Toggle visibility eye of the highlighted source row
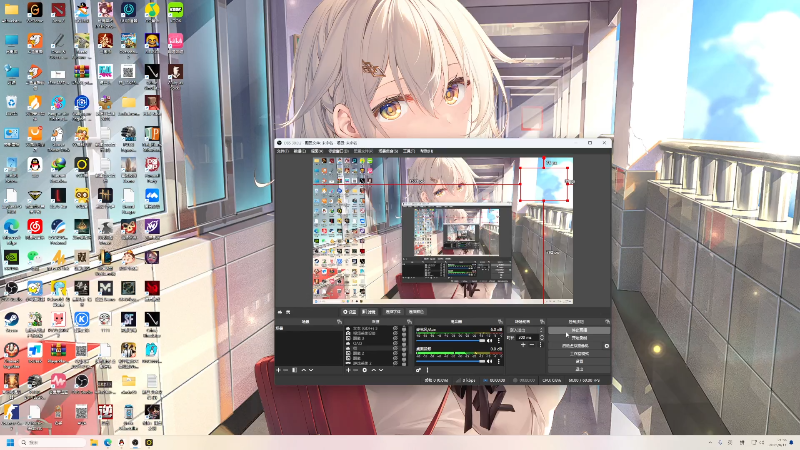 [x=395, y=348]
